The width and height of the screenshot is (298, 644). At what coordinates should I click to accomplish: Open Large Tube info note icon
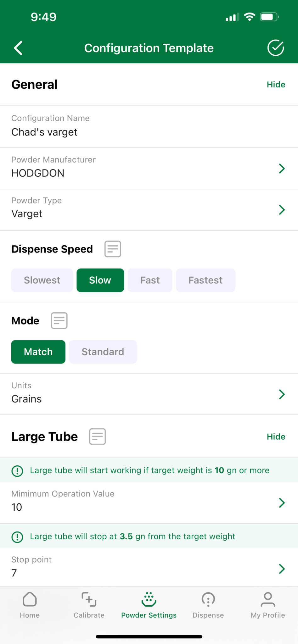[x=98, y=436]
